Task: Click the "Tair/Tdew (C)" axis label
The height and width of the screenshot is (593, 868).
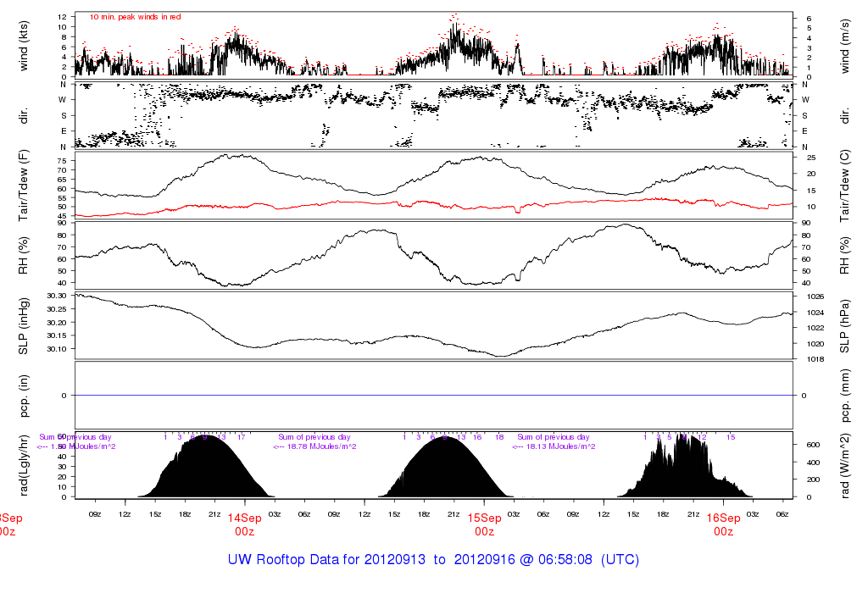Action: pos(844,186)
